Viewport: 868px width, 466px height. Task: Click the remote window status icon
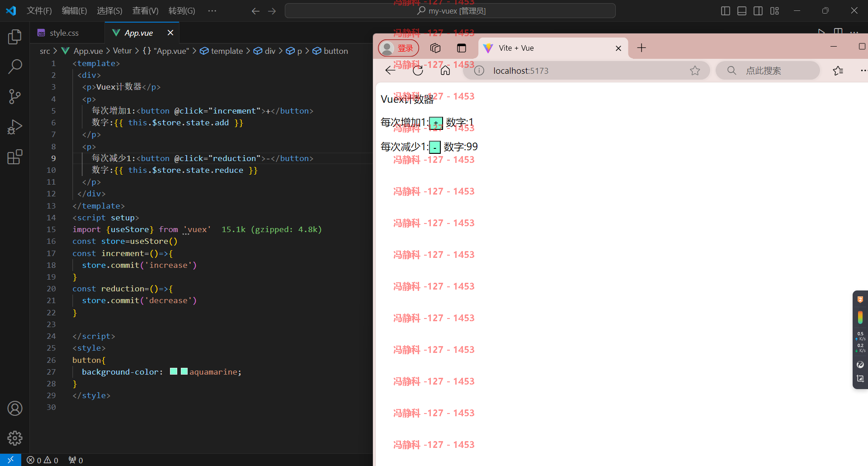point(10,460)
